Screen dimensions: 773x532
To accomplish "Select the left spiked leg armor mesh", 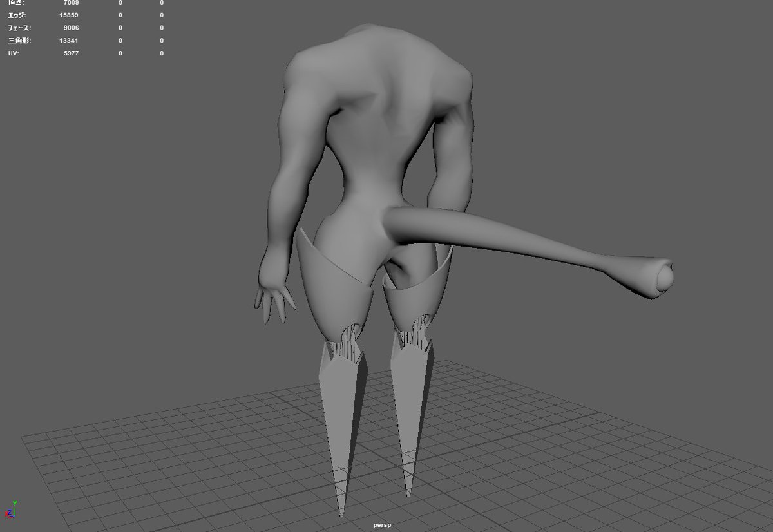I will (342, 425).
